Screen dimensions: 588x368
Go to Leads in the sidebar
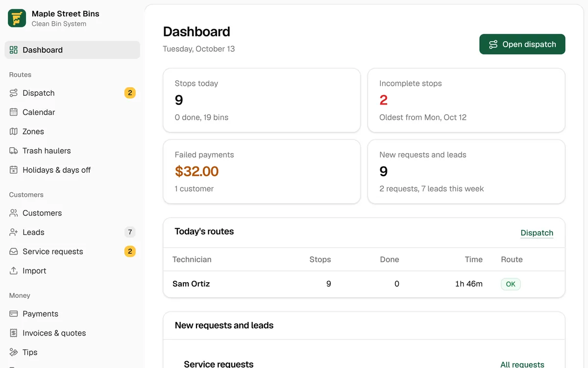[73, 232]
